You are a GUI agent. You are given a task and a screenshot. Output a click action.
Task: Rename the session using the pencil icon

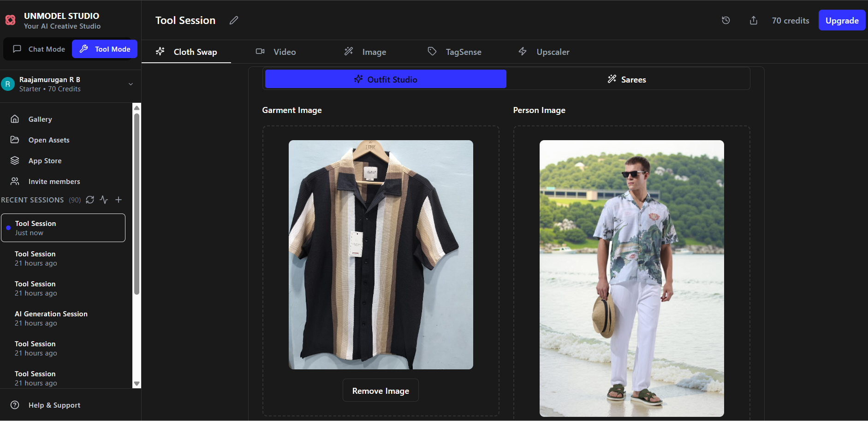[x=234, y=20]
